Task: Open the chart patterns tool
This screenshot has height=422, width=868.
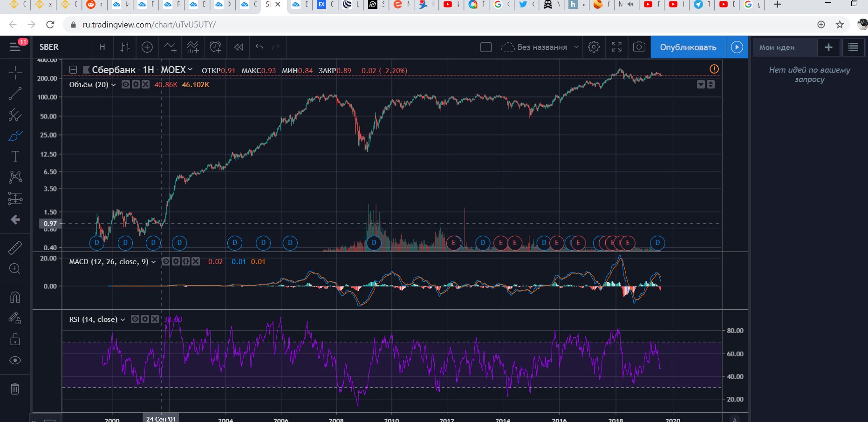Action: pos(15,177)
